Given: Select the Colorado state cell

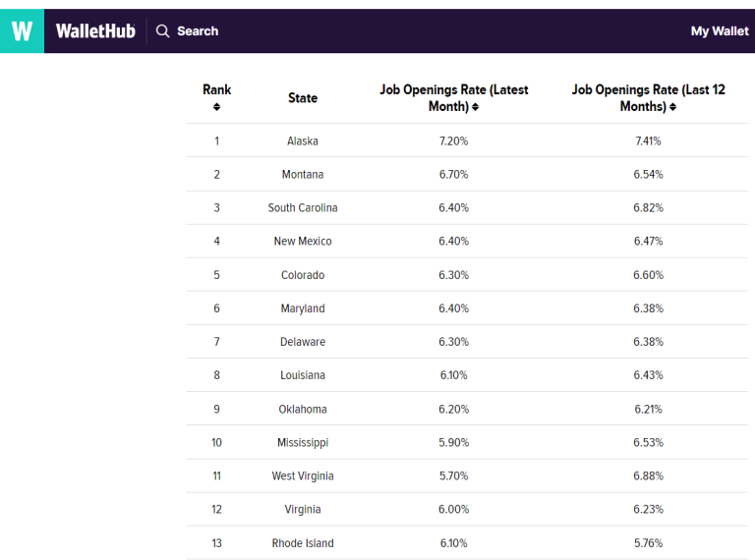Looking at the screenshot, I should [303, 275].
